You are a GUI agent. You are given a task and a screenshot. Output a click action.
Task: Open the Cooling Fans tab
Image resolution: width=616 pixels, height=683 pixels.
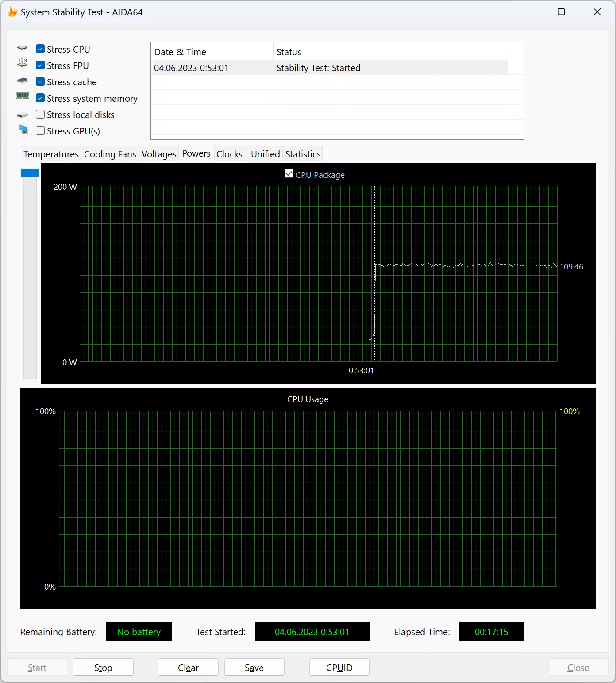pyautogui.click(x=110, y=154)
